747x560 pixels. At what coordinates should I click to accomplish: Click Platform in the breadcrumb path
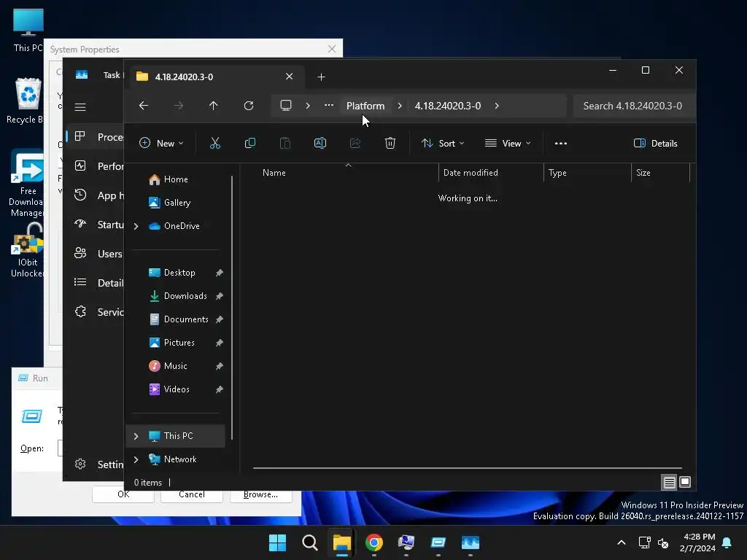365,106
